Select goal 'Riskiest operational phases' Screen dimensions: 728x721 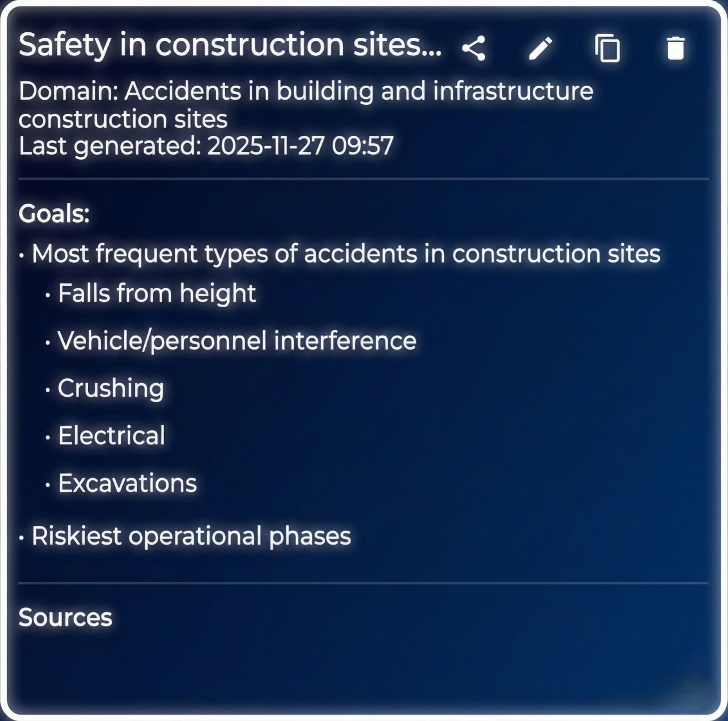[x=191, y=536]
